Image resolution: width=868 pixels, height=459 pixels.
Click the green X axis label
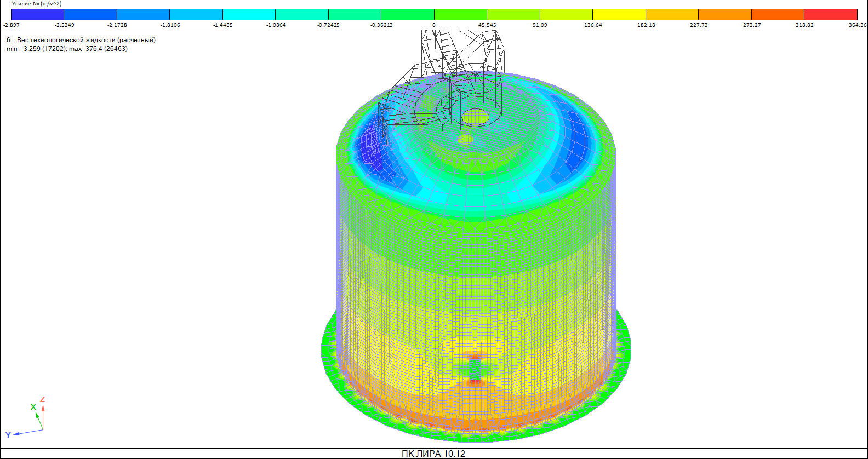[x=33, y=407]
